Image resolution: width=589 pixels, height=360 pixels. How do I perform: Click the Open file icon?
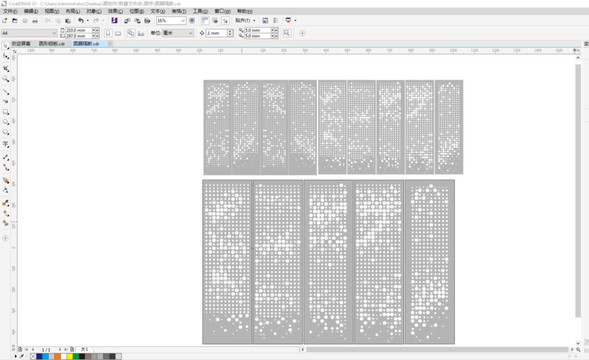coord(15,21)
